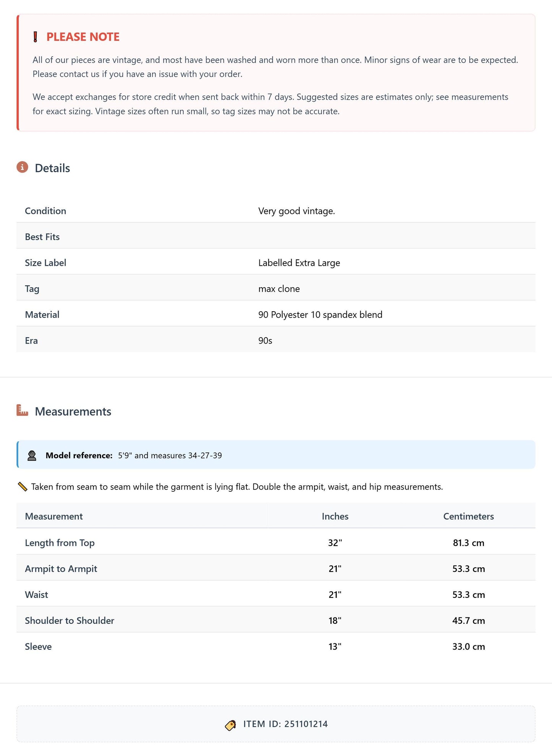The height and width of the screenshot is (756, 552).
Task: Click the ITEM ID 251101214 text
Action: [285, 724]
